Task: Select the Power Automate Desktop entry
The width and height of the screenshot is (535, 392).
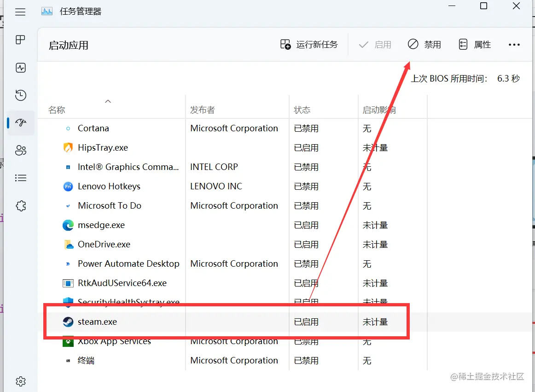Action: point(128,263)
